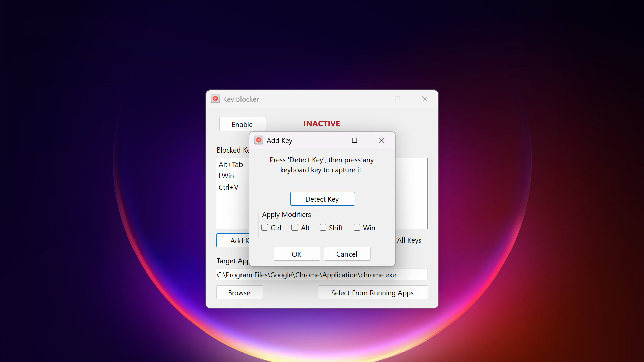Screen dimensions: 644x362
Task: Cancel the Add Key dialog
Action: coord(347,254)
